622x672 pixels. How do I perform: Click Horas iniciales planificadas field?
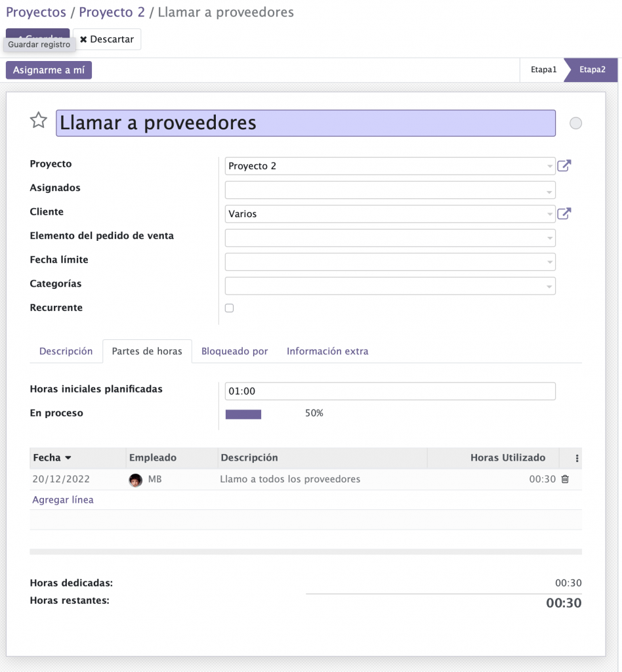tap(390, 391)
